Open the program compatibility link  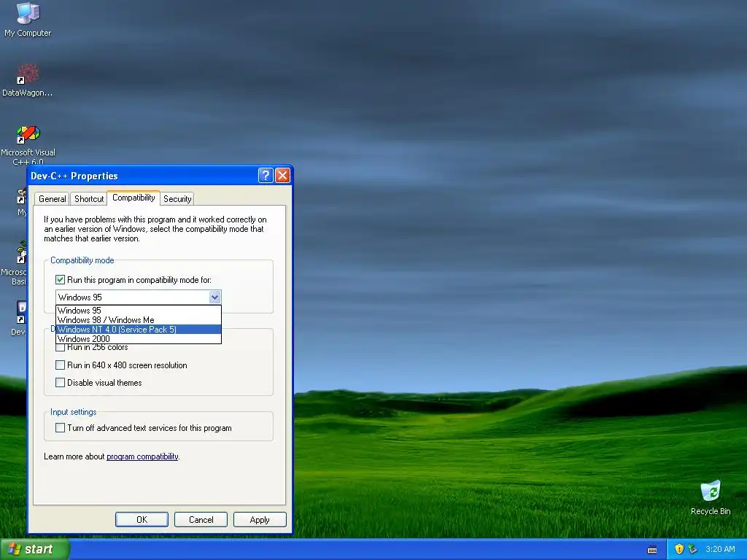[142, 456]
